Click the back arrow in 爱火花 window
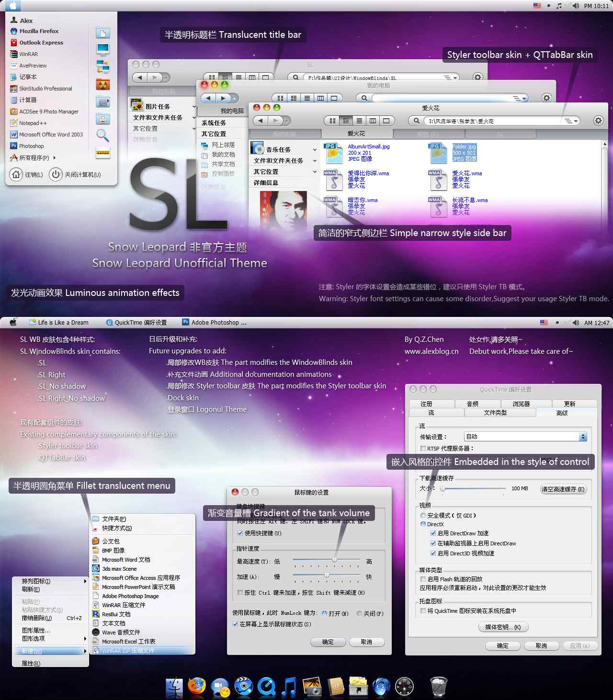Viewport: 613px width, 700px height. click(261, 121)
